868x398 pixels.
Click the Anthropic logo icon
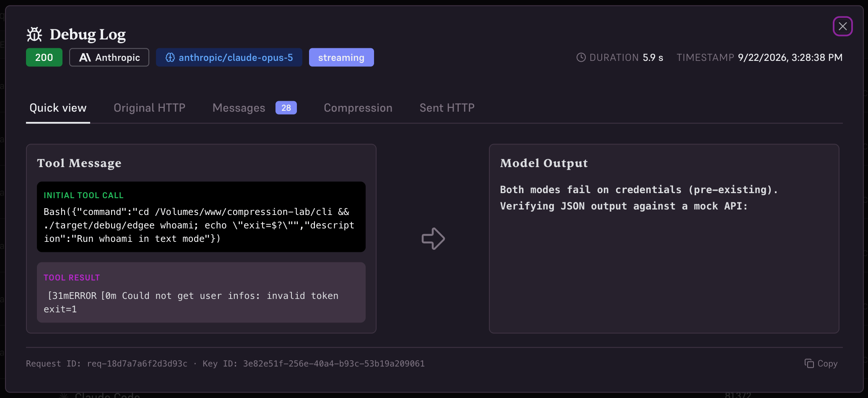click(x=85, y=58)
